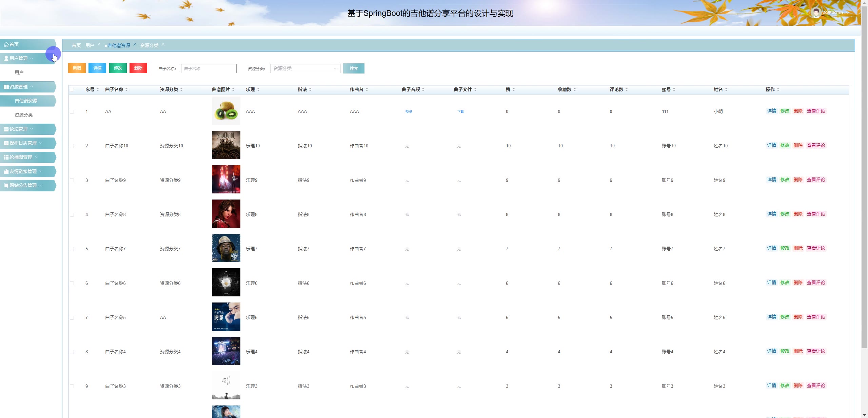Click the 曲子名称 search input field
This screenshot has height=418, width=868.
point(209,69)
